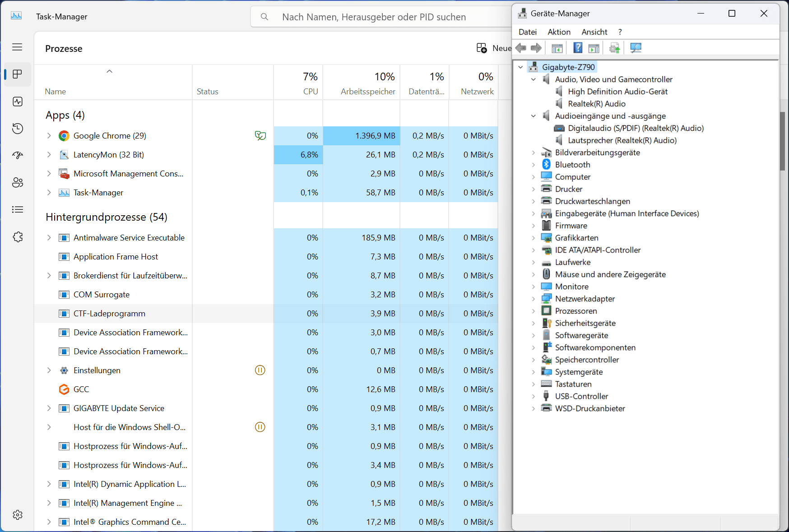Click the suspended pause icon beside Host für die Windows Shell
The height and width of the screenshot is (532, 789).
pyautogui.click(x=260, y=427)
